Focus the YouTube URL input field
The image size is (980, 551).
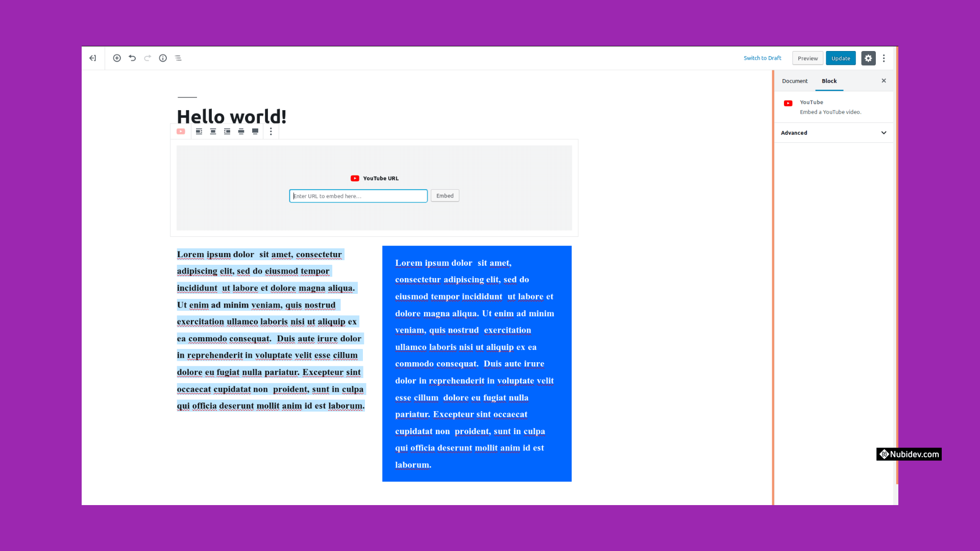click(358, 196)
